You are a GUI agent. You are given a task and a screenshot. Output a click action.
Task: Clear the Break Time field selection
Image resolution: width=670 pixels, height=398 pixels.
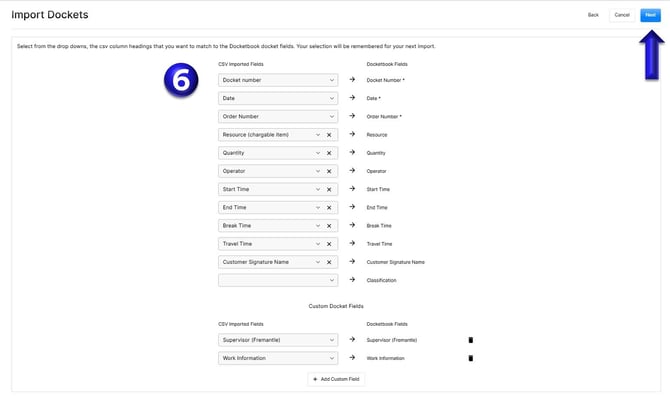pyautogui.click(x=329, y=226)
